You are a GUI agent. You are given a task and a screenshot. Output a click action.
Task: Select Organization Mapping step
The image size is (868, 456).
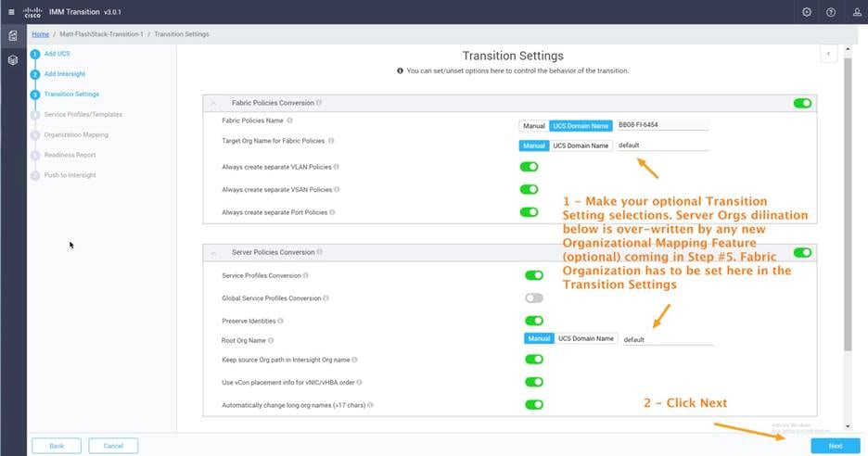pos(76,134)
